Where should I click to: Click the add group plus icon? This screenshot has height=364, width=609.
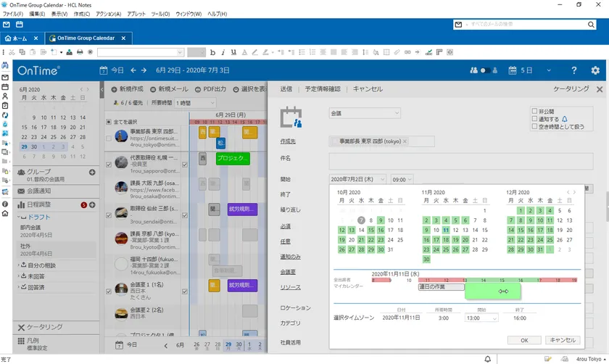pyautogui.click(x=92, y=172)
